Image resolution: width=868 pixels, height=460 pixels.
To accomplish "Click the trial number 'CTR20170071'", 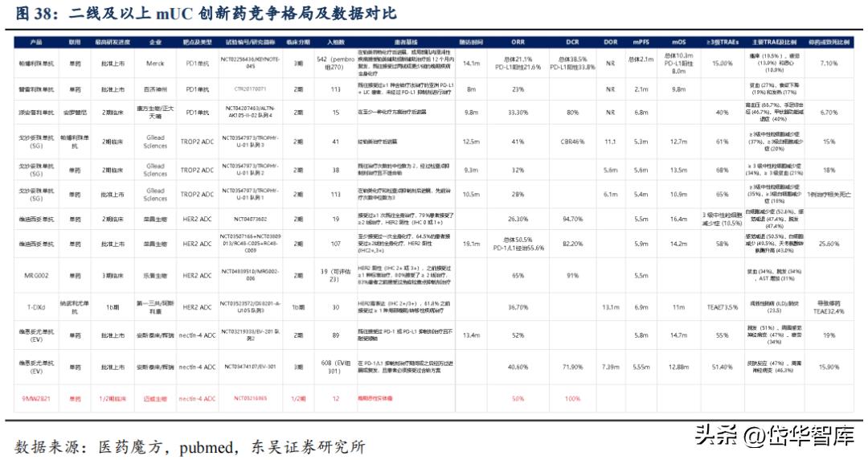I will pyautogui.click(x=250, y=89).
